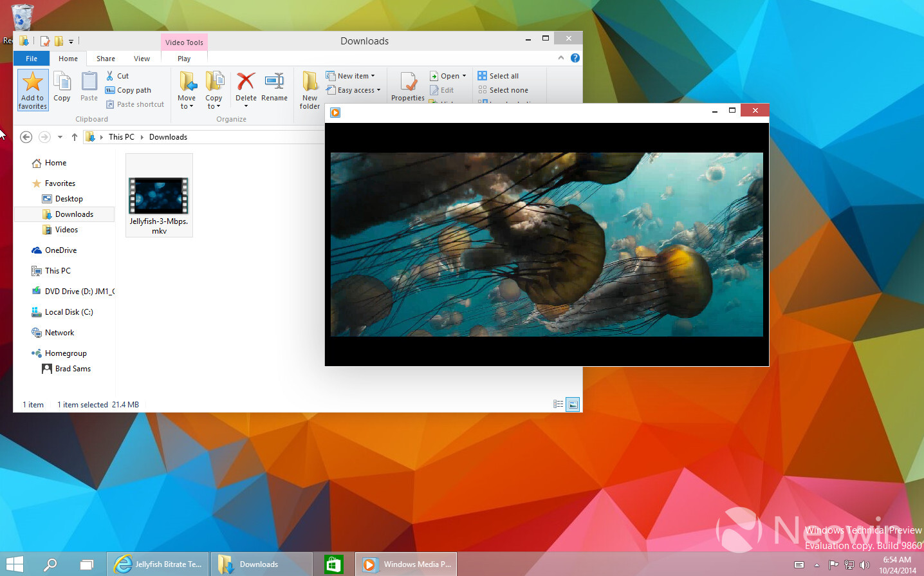The image size is (924, 576).
Task: Click the Rename icon on the ribbon
Action: pos(275,84)
